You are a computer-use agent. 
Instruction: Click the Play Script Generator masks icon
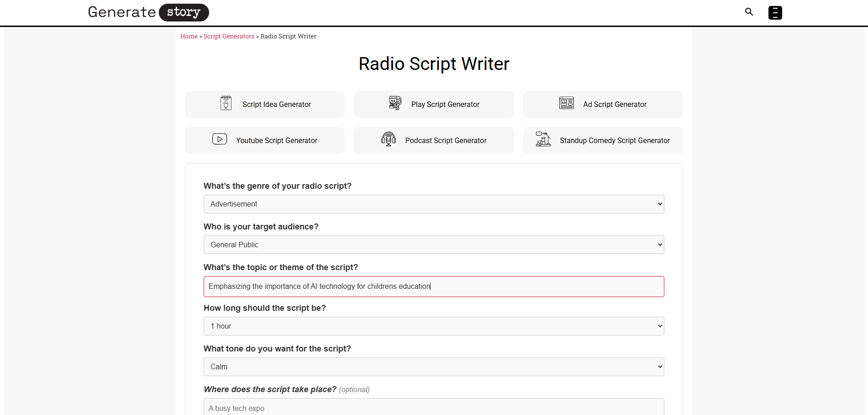395,103
